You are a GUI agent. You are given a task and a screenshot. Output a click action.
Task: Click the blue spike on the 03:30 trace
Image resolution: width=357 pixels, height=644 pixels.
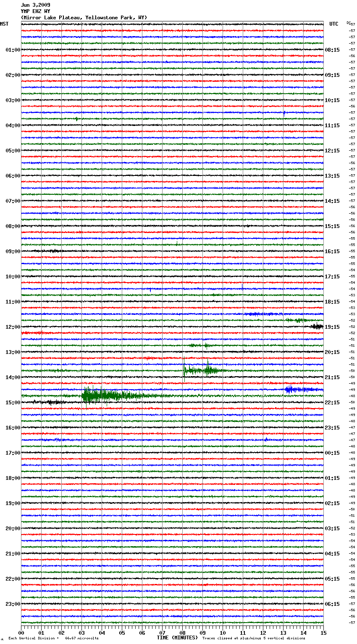point(284,113)
